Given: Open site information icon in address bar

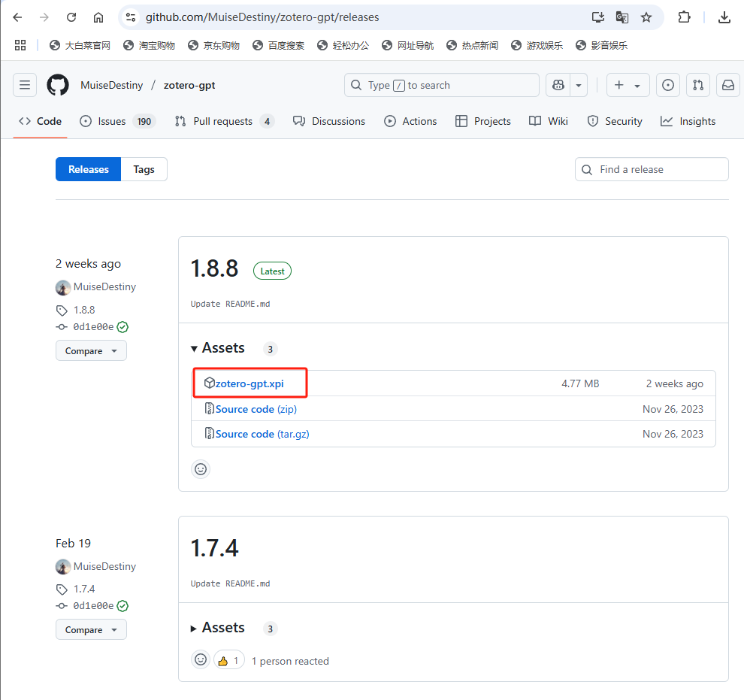Looking at the screenshot, I should [x=131, y=17].
